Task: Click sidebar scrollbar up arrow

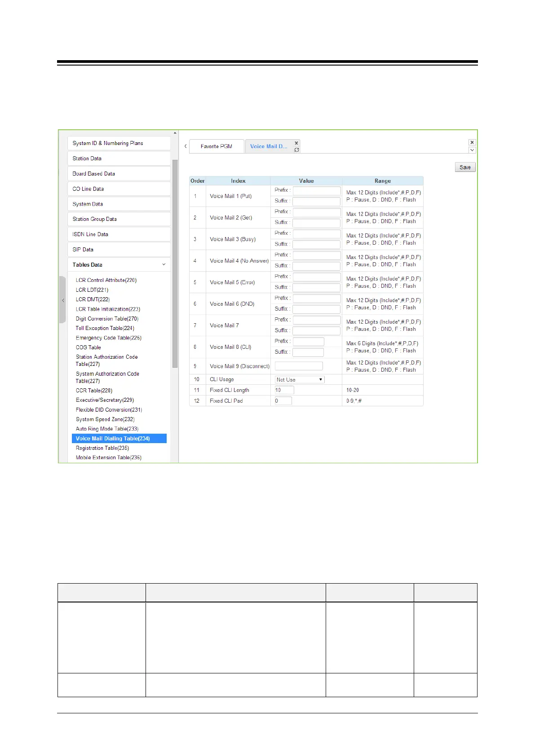Action: pos(175,133)
